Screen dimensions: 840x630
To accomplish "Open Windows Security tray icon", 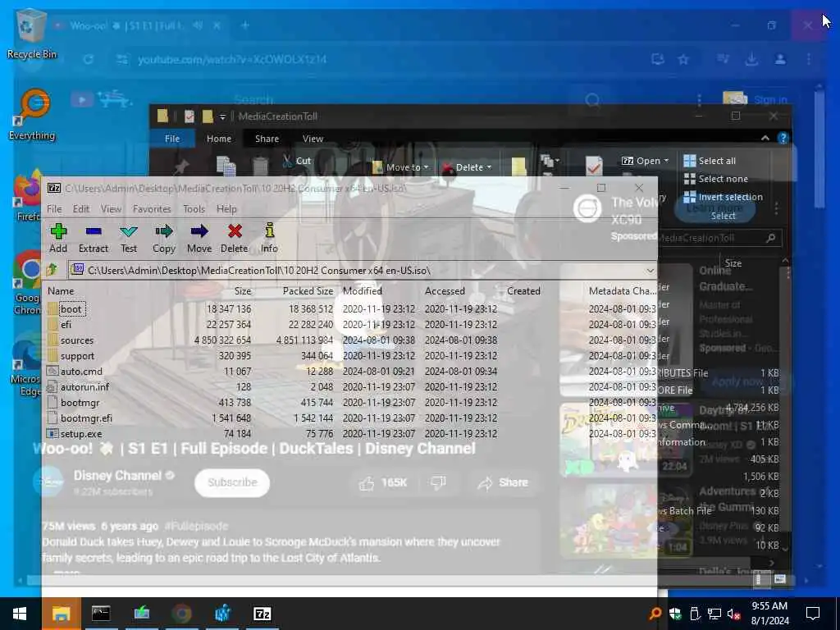I will click(675, 614).
